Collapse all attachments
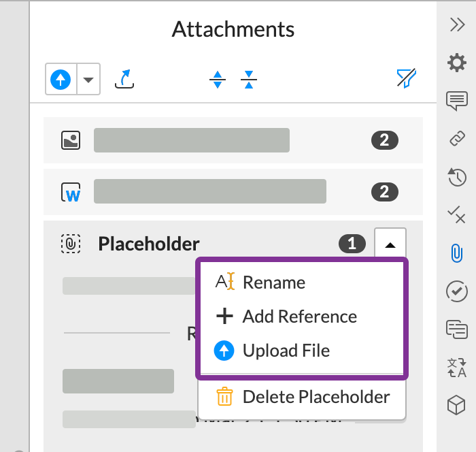This screenshot has width=476, height=452. click(x=249, y=80)
